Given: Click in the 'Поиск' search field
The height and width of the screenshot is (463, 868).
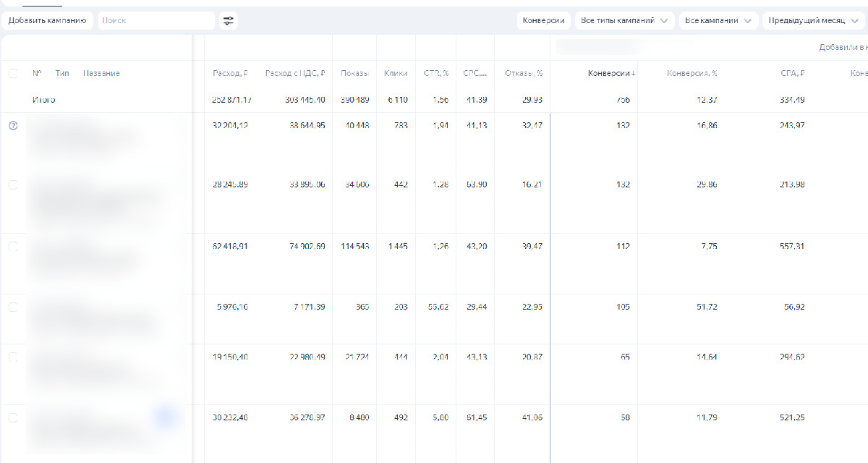Looking at the screenshot, I should click(x=156, y=21).
